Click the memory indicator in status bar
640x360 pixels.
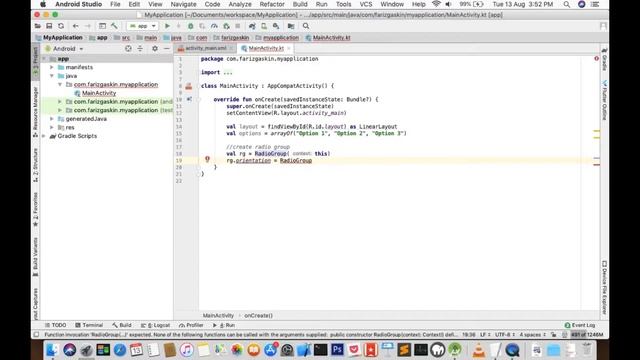tap(587, 335)
